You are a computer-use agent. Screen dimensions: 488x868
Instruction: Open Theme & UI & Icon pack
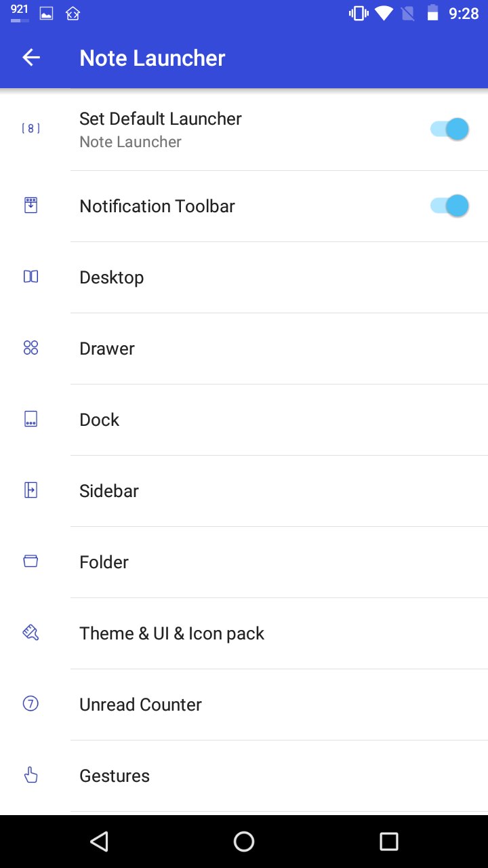[171, 633]
